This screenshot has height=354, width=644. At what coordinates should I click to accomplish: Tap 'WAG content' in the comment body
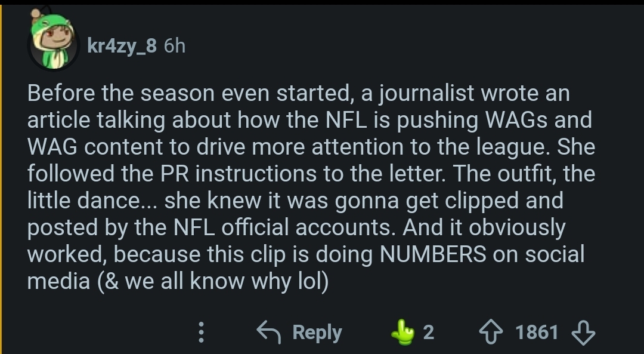95,147
